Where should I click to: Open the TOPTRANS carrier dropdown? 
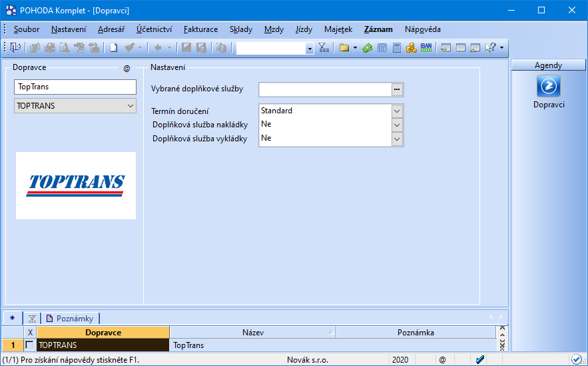(x=131, y=106)
